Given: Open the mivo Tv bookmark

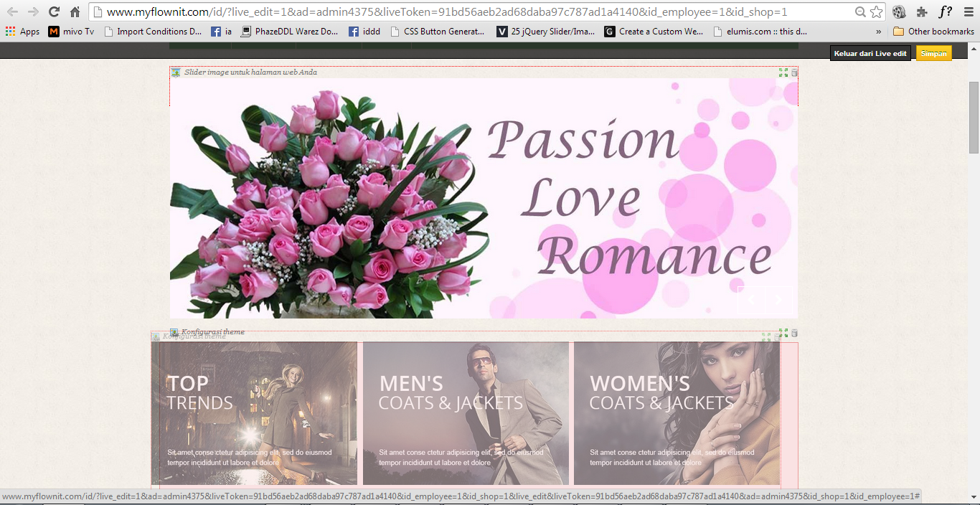Looking at the screenshot, I should click(x=71, y=32).
